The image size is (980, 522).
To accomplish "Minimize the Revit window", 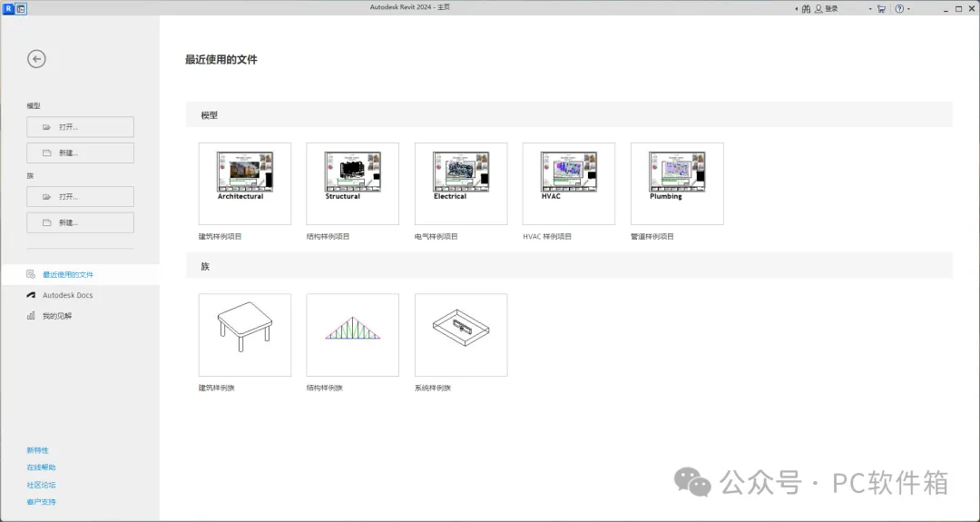I will (x=946, y=9).
